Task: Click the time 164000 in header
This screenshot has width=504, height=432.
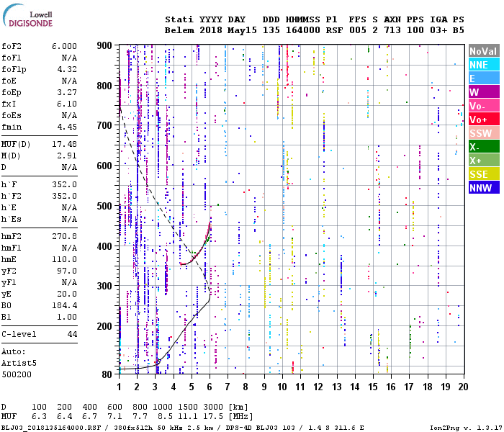Action: (x=303, y=30)
